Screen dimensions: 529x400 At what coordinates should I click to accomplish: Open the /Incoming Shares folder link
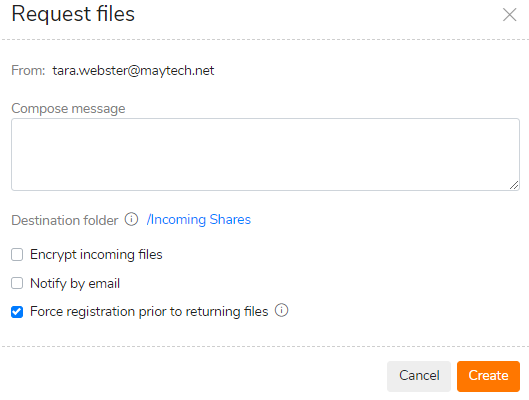(199, 220)
